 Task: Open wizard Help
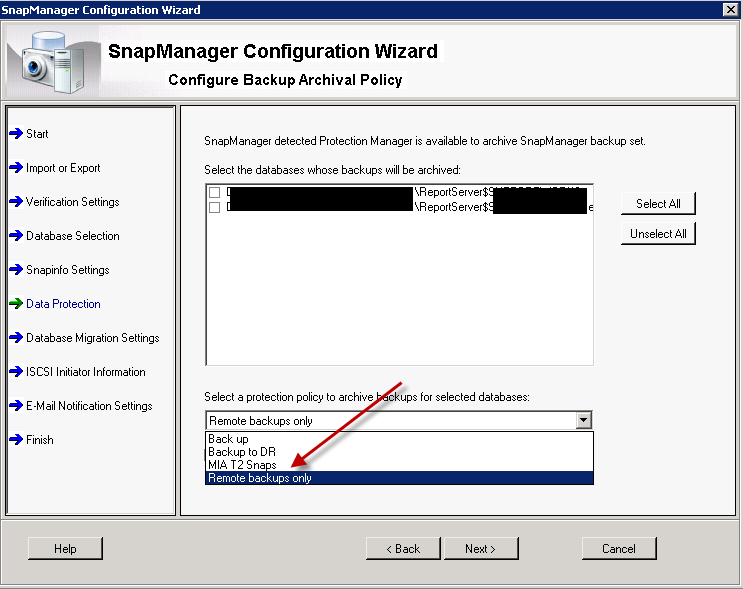[x=65, y=549]
